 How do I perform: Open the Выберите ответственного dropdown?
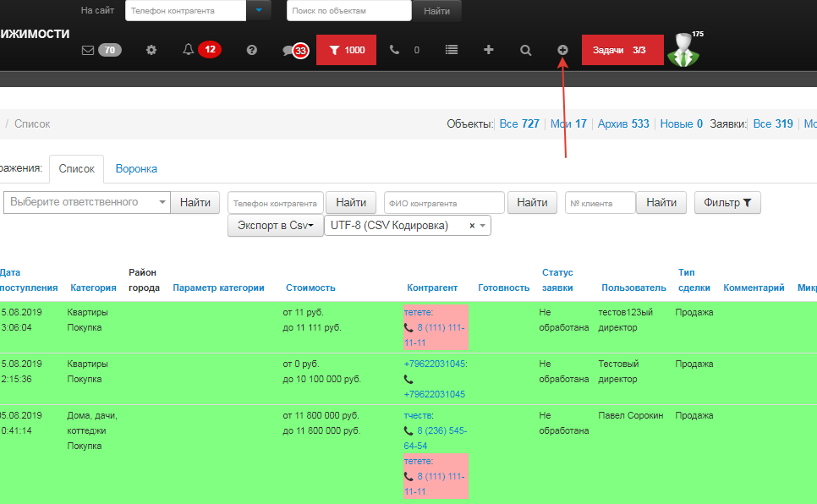(x=87, y=202)
